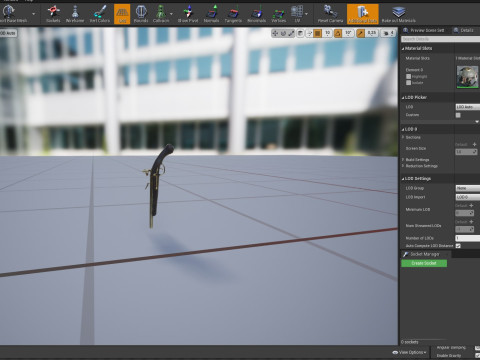This screenshot has width=480, height=360.
Task: Toggle Show Pivot
Action: point(188,14)
